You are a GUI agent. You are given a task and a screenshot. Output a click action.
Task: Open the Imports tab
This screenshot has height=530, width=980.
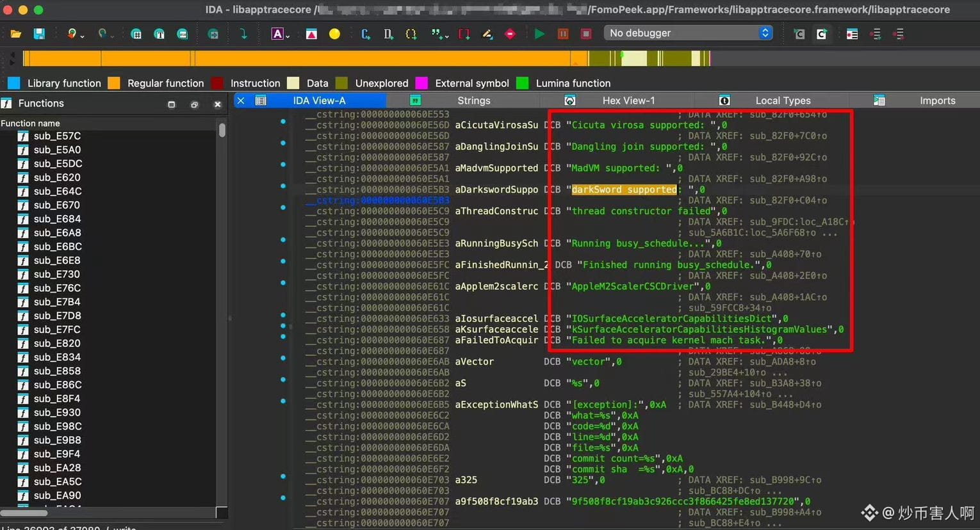[x=937, y=100]
